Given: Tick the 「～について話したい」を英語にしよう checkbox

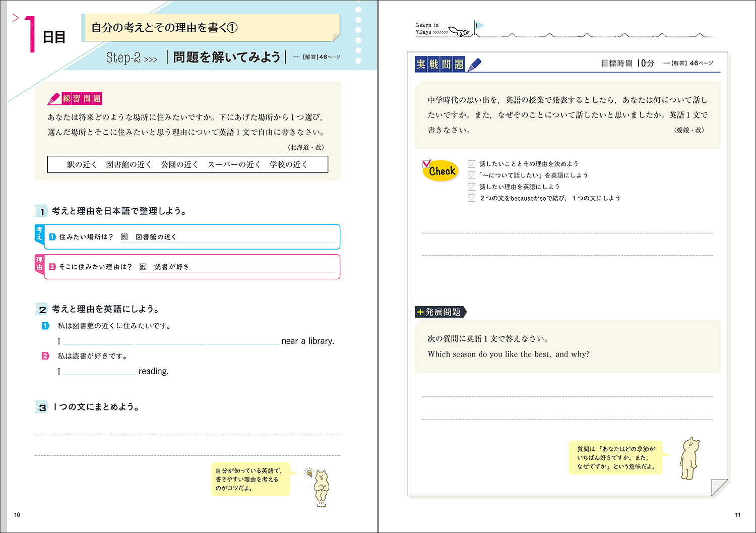Looking at the screenshot, I should click(471, 175).
